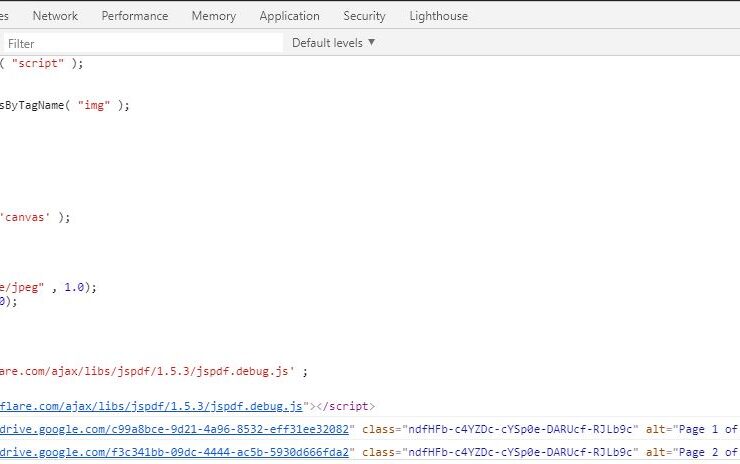Switch to the Network tab
The width and height of the screenshot is (740, 464).
pos(55,16)
